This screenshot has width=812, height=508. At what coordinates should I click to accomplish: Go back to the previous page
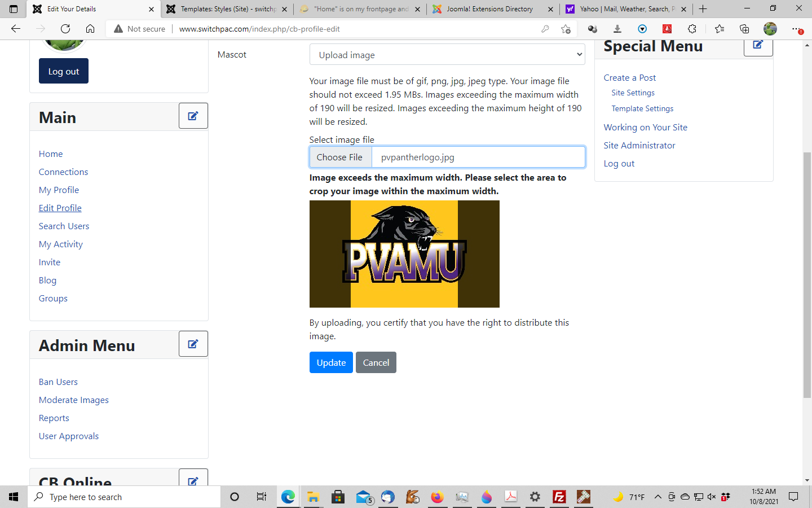(x=16, y=29)
